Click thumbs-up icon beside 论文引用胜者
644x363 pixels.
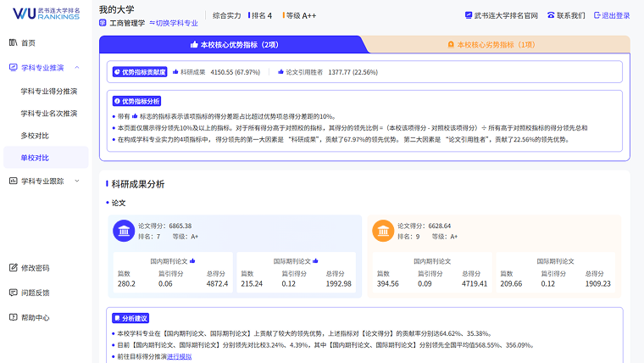280,72
